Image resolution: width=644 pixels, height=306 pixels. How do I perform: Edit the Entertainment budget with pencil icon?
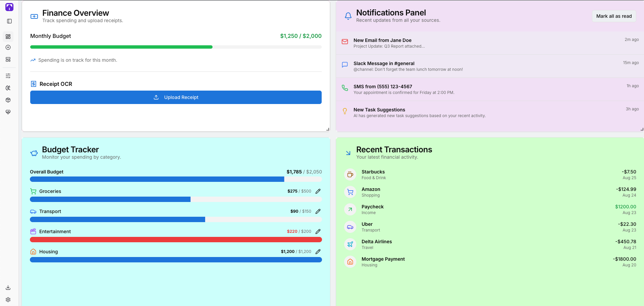tap(318, 232)
